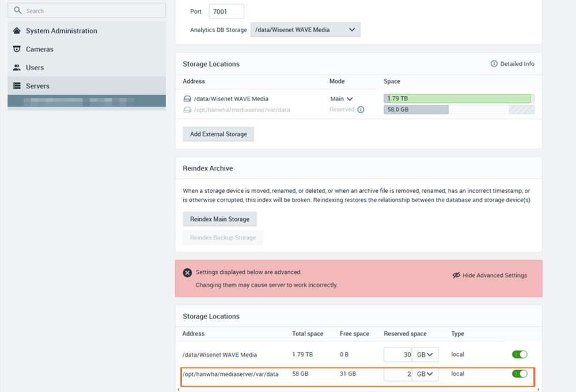Click the Detailed Info circle icon
Viewport: 576px width, 392px height.
[494, 63]
